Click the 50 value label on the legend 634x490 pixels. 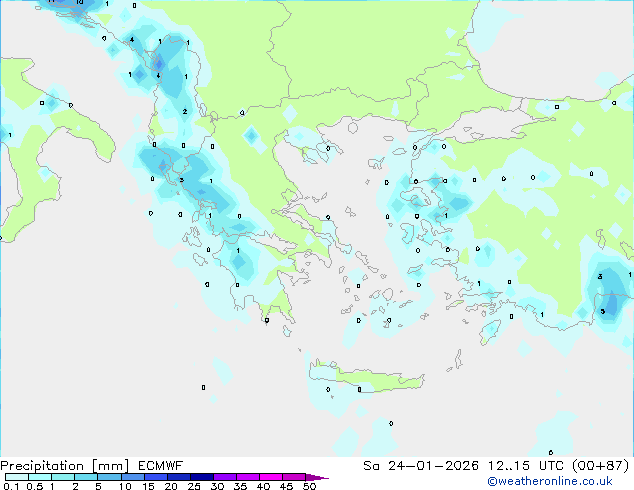coord(310,487)
